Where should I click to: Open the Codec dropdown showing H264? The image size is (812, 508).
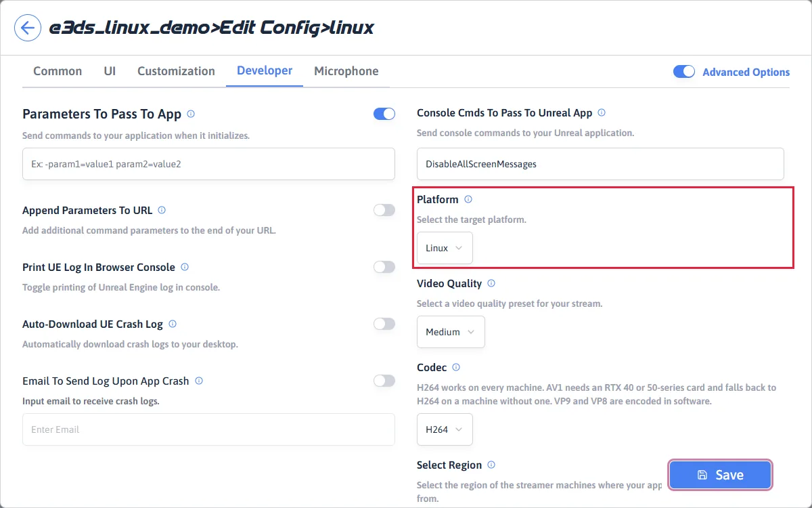click(x=445, y=429)
